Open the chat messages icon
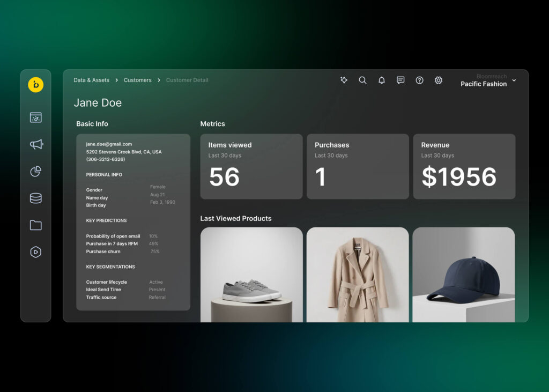Image resolution: width=549 pixels, height=392 pixels. click(x=400, y=80)
